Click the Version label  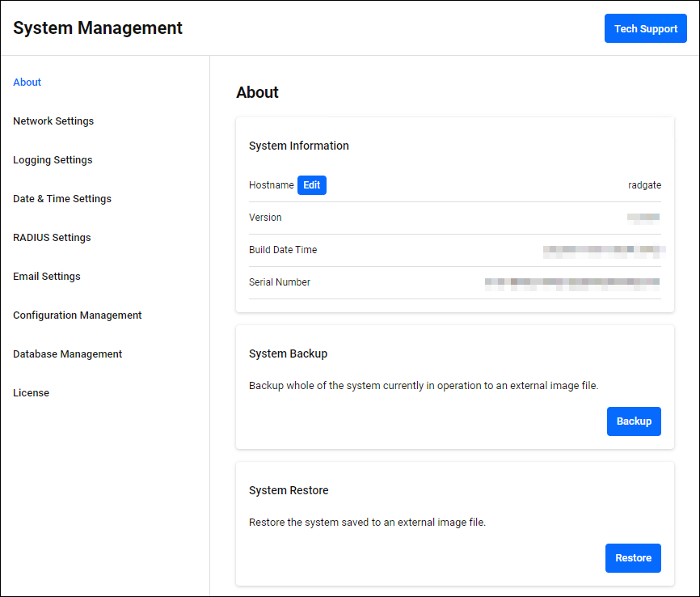[x=265, y=218]
